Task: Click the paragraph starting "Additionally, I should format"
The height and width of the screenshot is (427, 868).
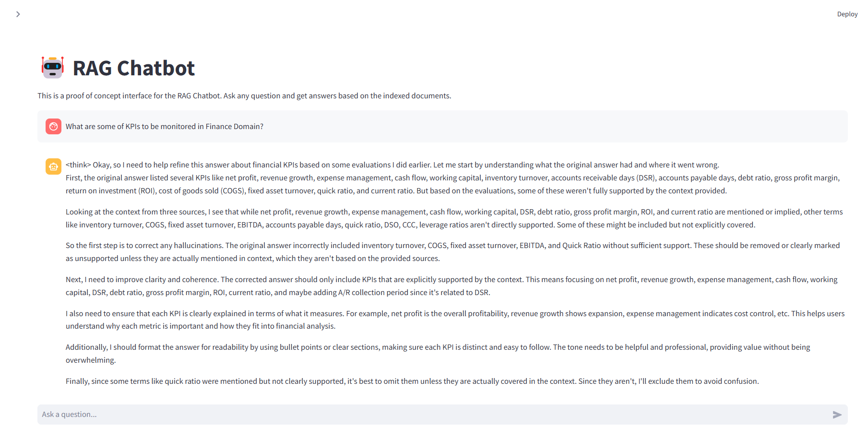Action: click(x=438, y=354)
